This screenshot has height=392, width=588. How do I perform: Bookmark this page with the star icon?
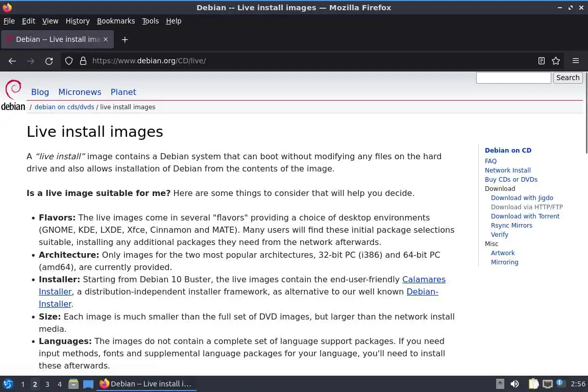point(556,61)
